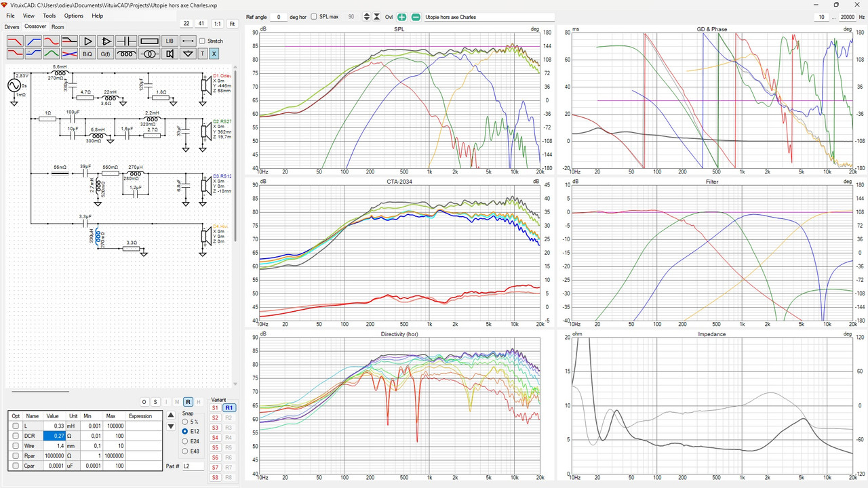Tick the Opt checkbox for Rpar
868x488 pixels.
click(x=15, y=455)
